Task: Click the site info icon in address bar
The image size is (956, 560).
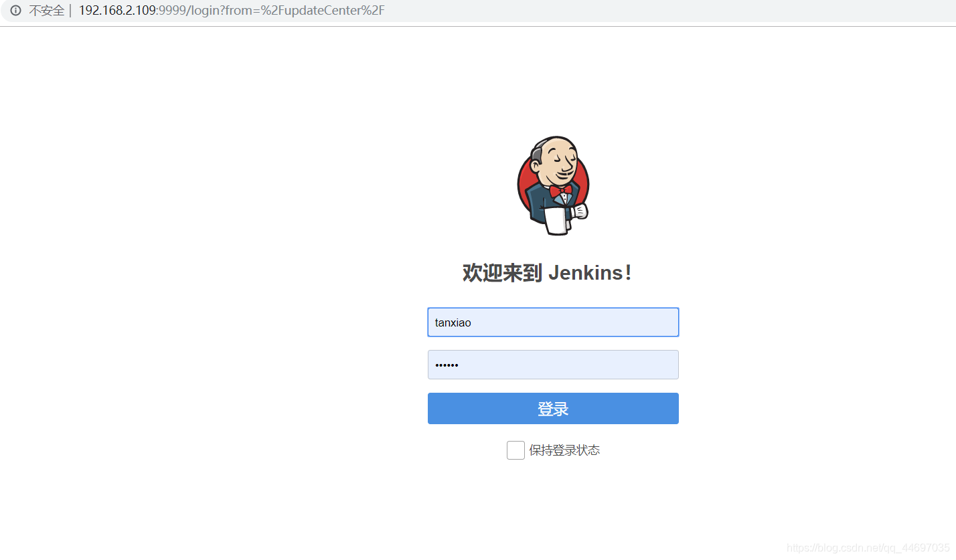Action: click(15, 11)
